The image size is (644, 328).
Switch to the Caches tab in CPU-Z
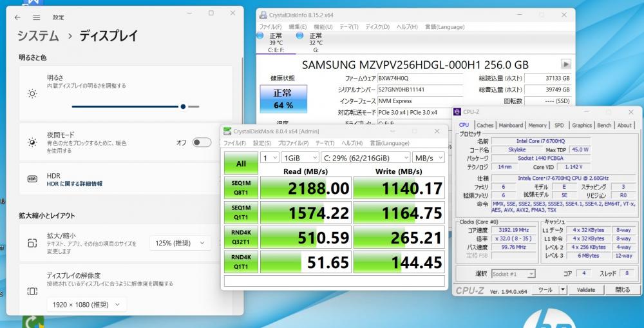(485, 126)
